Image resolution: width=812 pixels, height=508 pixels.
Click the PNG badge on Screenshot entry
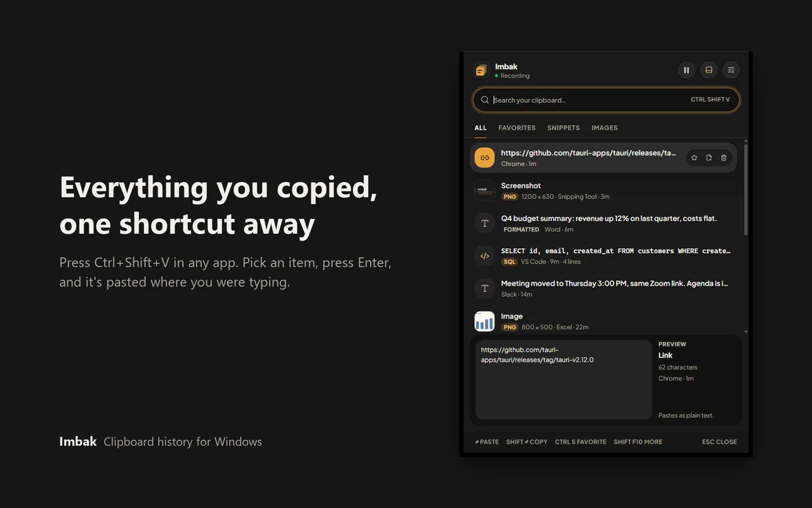coord(509,197)
